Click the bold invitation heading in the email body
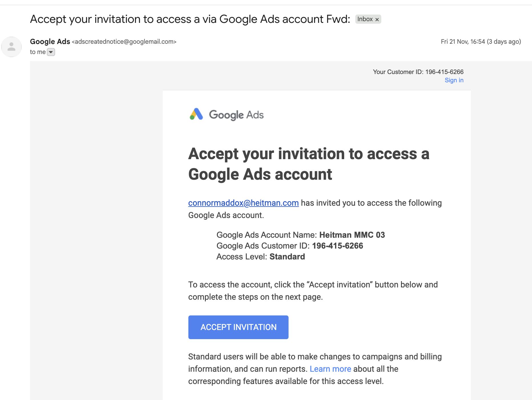 [309, 164]
